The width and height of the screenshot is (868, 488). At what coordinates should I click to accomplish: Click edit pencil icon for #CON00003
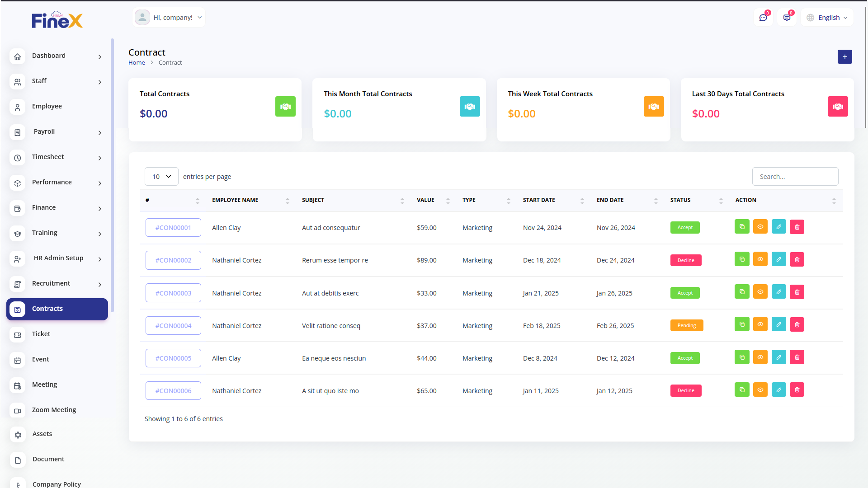coord(778,292)
